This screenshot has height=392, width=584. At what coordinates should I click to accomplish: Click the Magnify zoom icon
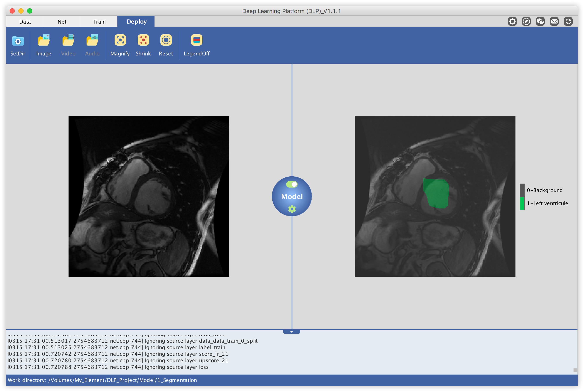(120, 40)
